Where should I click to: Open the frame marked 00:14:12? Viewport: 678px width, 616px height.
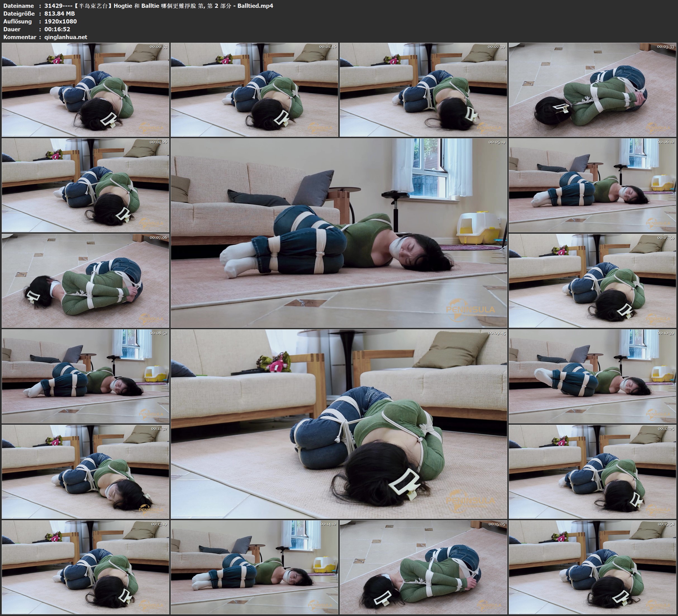254,567
